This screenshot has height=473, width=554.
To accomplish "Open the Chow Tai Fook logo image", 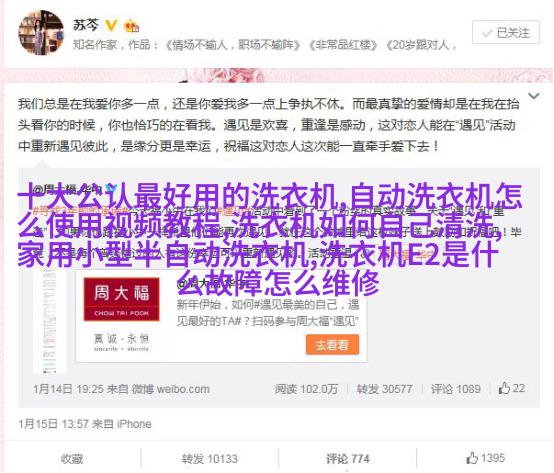I will [121, 315].
